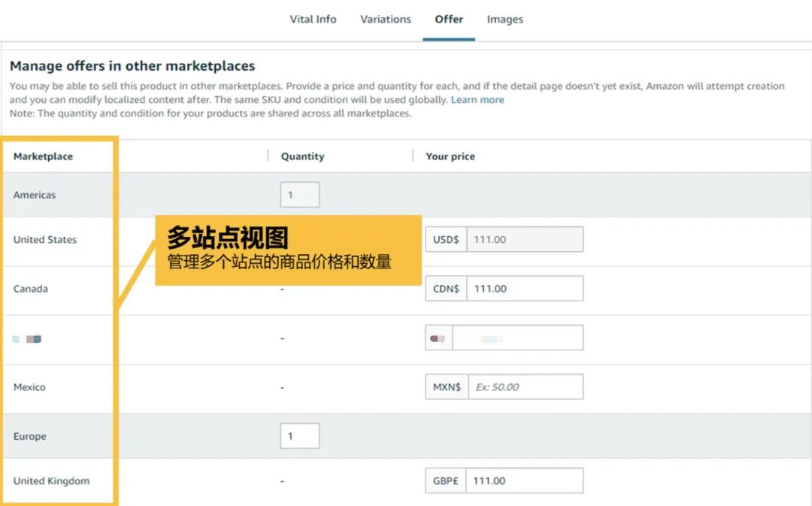The image size is (812, 506).
Task: Click the GBP£ currency label
Action: point(444,480)
